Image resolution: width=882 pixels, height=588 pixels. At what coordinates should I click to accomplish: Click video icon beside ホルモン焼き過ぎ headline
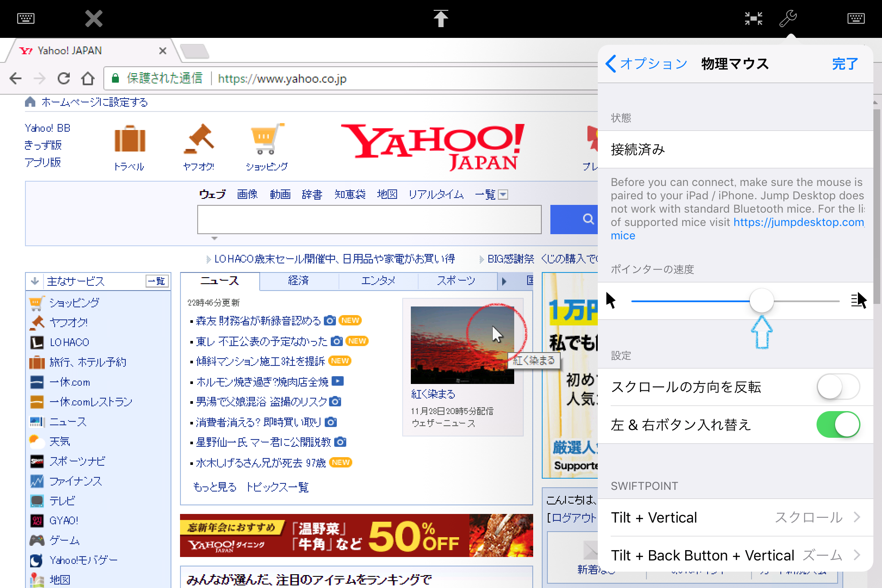point(338,381)
